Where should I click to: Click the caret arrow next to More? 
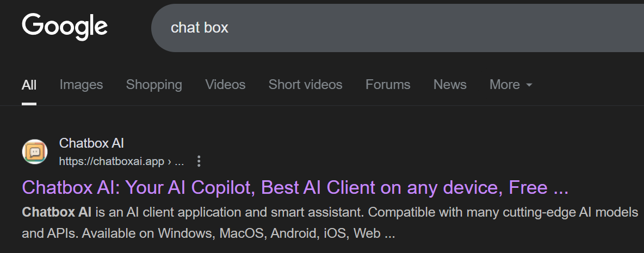coord(529,85)
